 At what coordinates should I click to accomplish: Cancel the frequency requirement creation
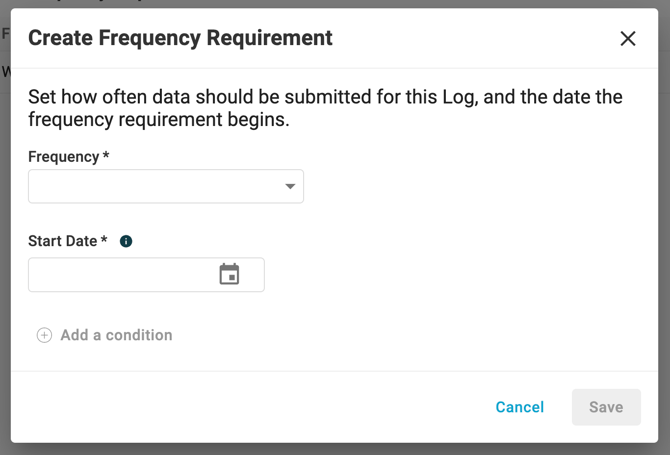tap(520, 407)
